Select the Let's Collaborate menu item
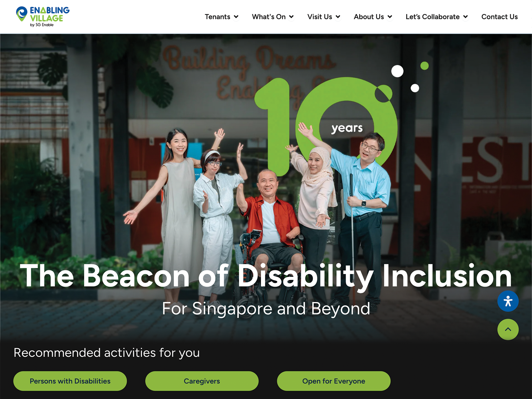Screen dimensions: 532x399 [x=433, y=17]
